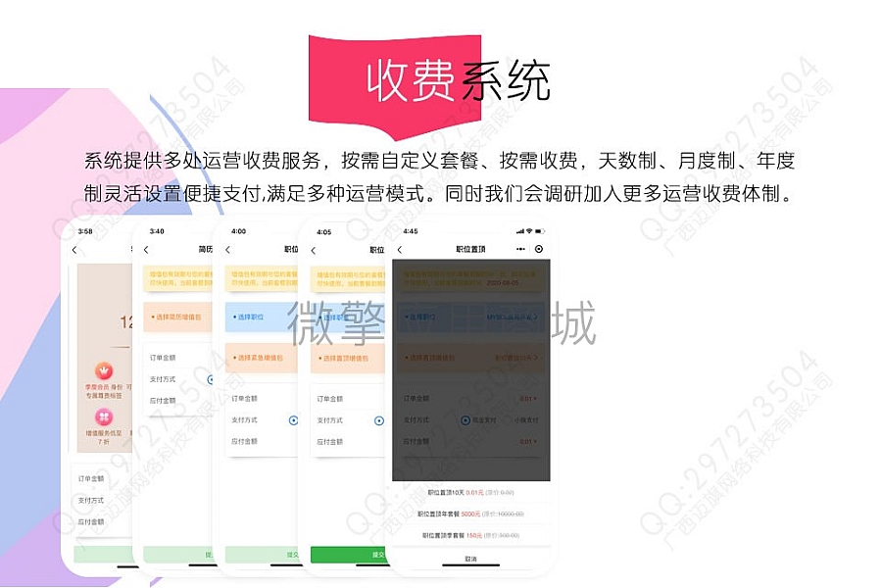882x588 pixels.
Task: Choose 职位置顶季套餐 150元 option
Action: tap(470, 535)
